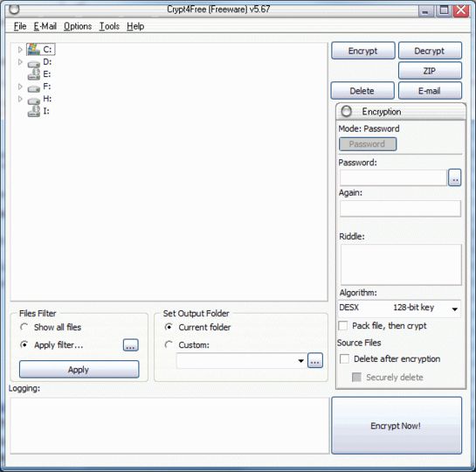Expand the C: drive tree node
The height and width of the screenshot is (472, 476).
click(20, 50)
